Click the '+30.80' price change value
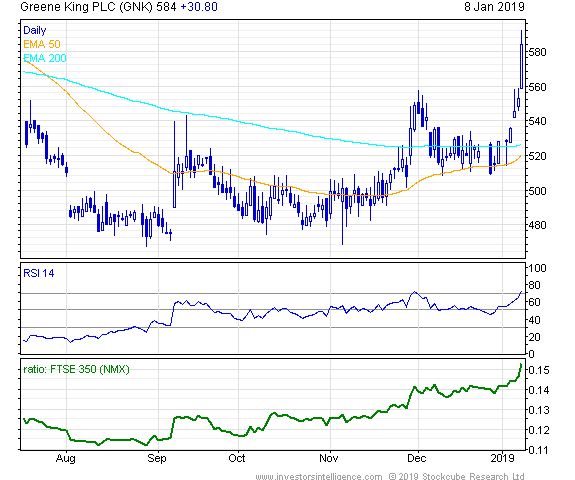This screenshot has height=480, width=575. pyautogui.click(x=199, y=7)
